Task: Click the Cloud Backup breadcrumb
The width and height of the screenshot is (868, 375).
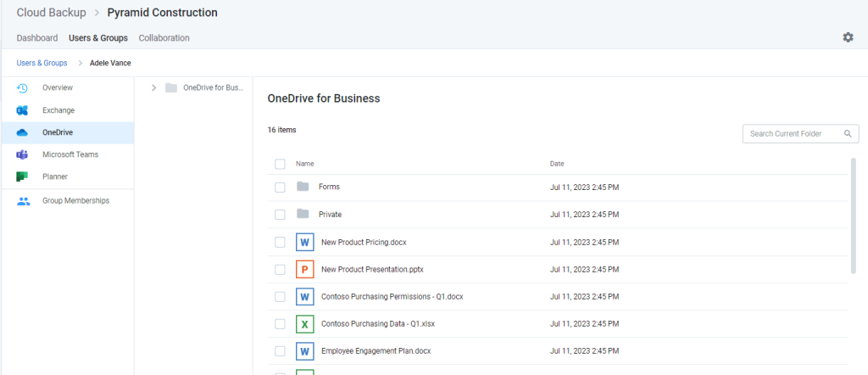Action: (x=52, y=12)
